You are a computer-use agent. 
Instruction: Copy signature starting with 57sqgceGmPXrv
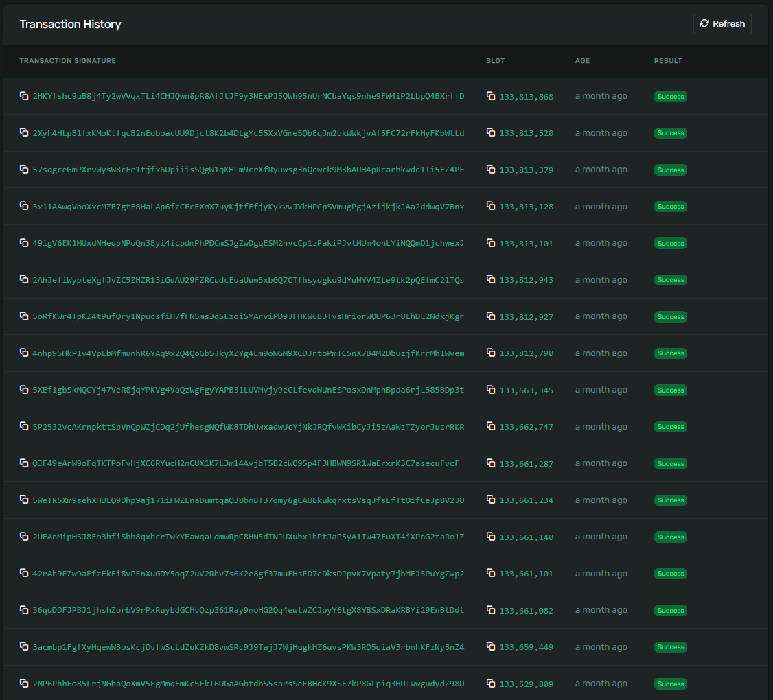point(23,170)
